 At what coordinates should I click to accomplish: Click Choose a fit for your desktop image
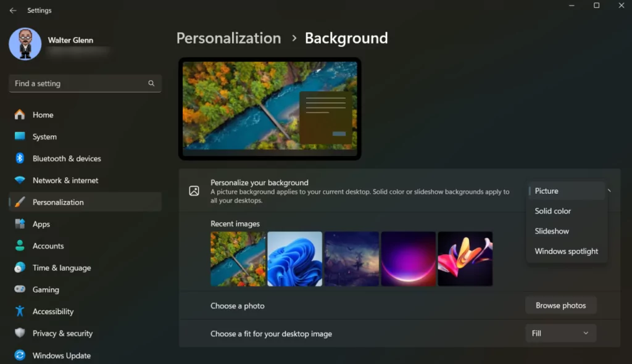tap(272, 334)
